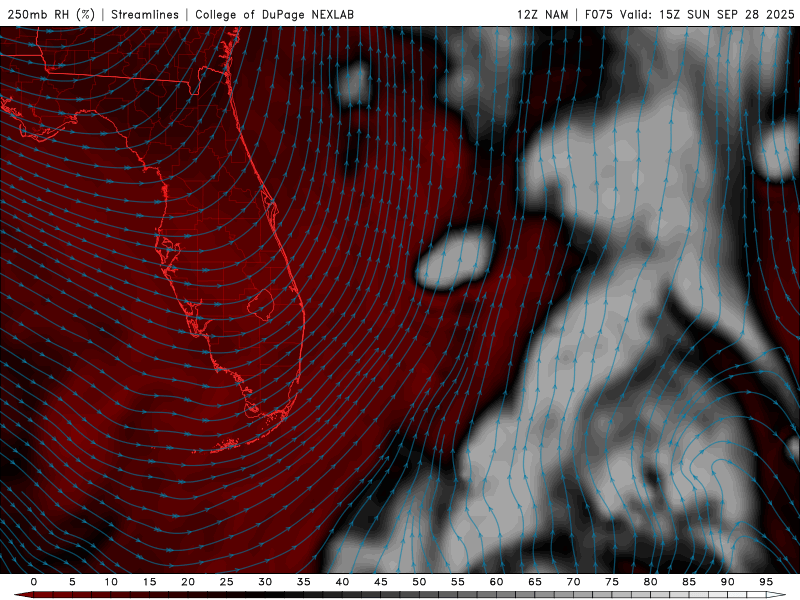Click the colorbar label "45"
Screen dimensions: 800x600
tap(381, 582)
